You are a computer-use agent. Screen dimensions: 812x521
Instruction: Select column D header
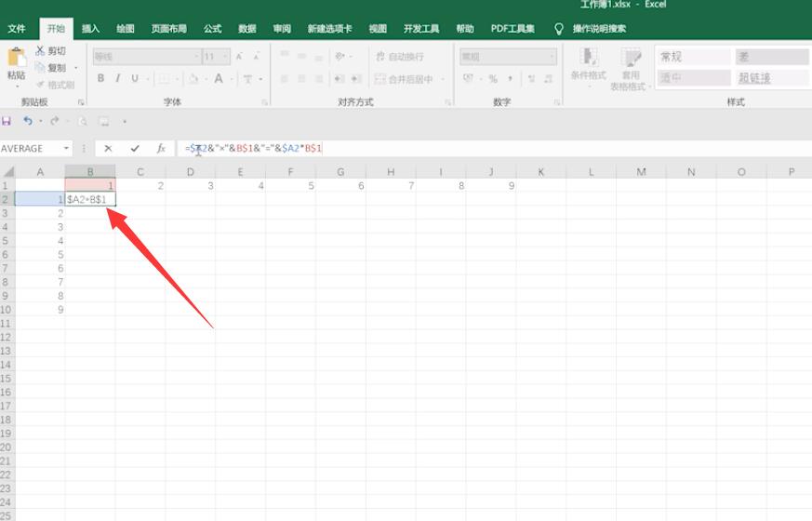click(x=191, y=172)
